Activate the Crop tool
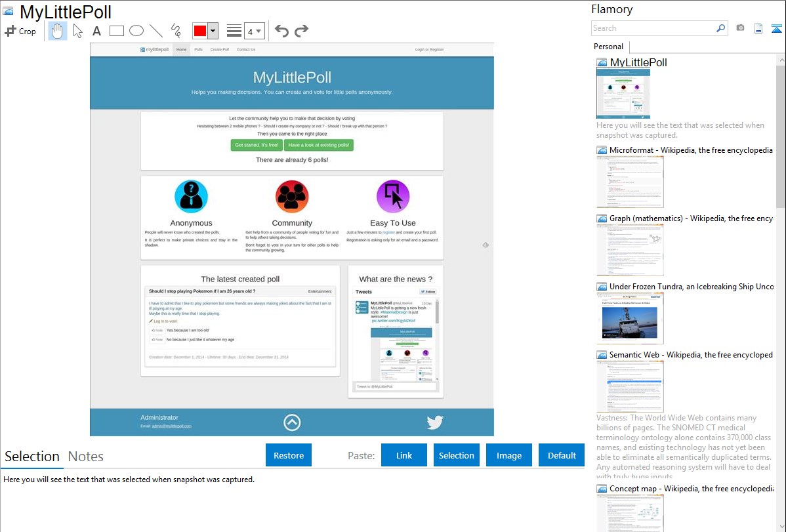The width and height of the screenshot is (786, 532). (20, 31)
